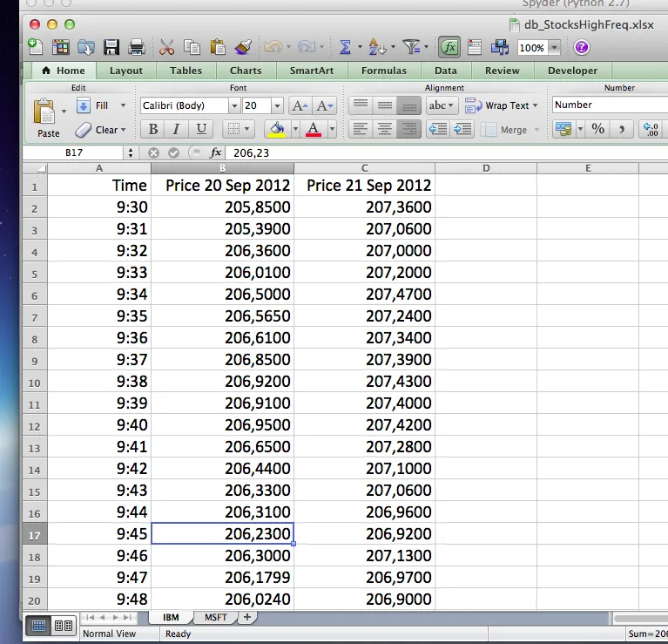Redo the last action
The image size is (668, 644).
(307, 46)
